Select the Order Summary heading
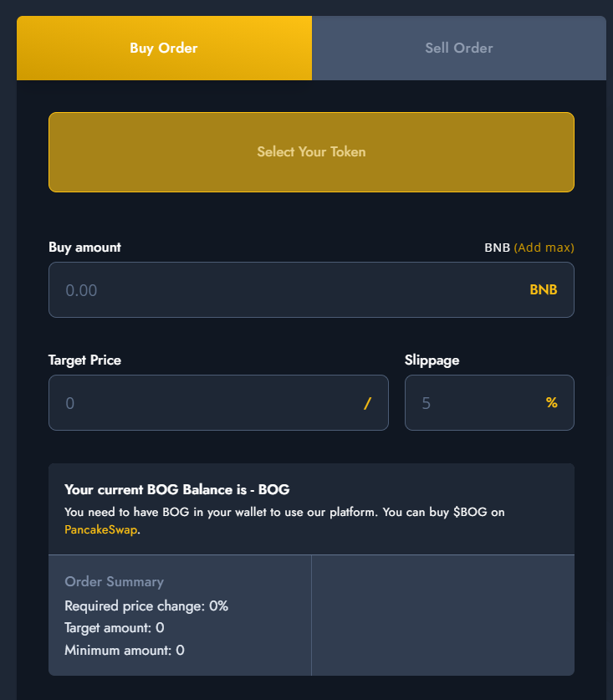 click(x=115, y=582)
